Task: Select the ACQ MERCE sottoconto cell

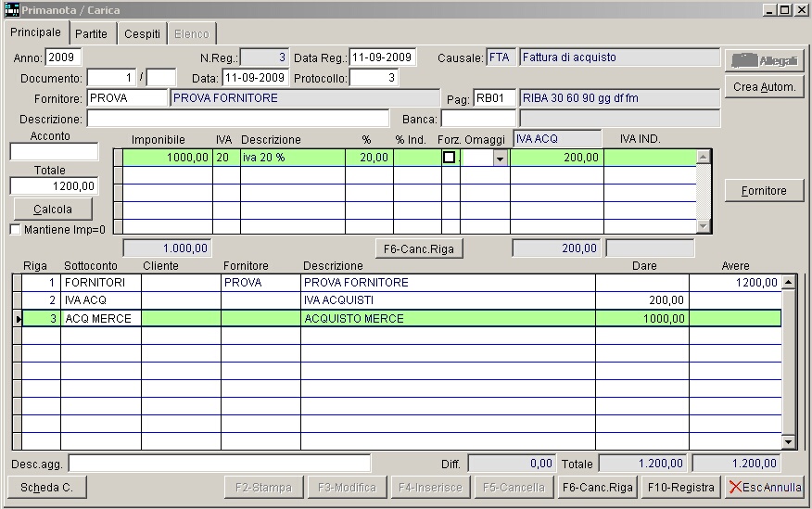Action: pos(101,318)
